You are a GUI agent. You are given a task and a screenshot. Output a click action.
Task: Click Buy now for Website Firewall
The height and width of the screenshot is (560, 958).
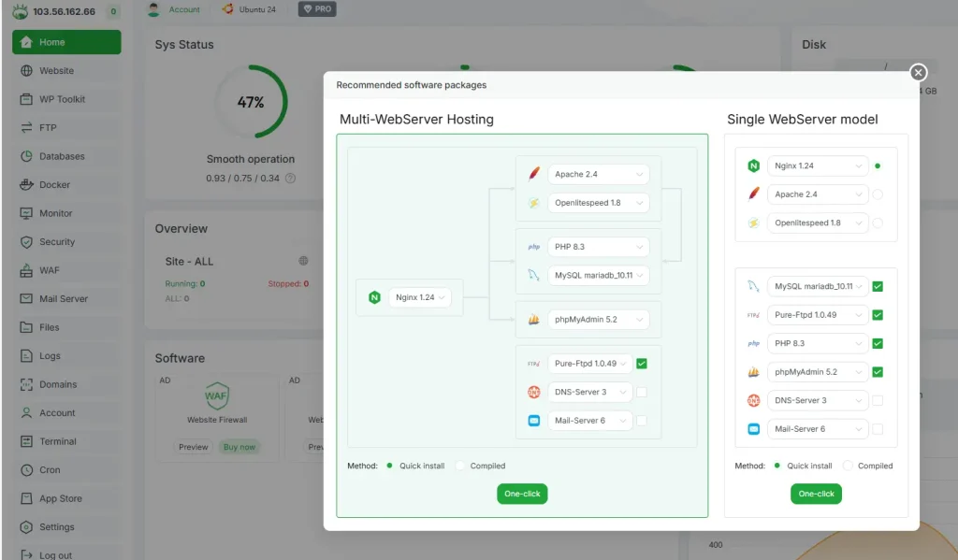click(239, 447)
